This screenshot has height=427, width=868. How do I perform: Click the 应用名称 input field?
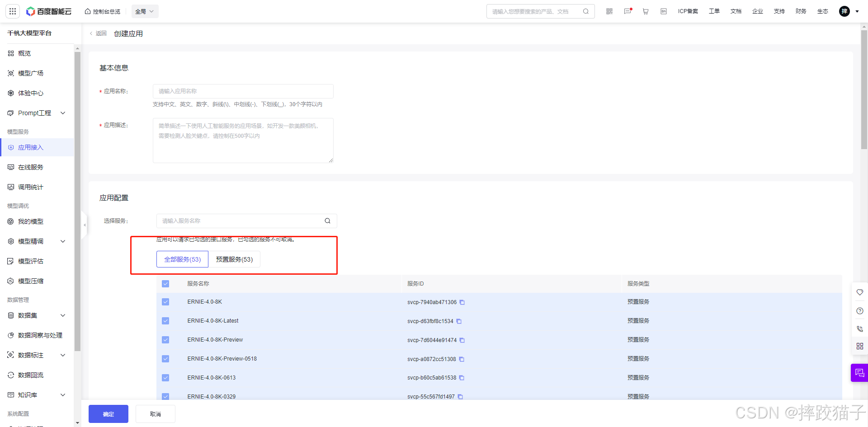(243, 91)
